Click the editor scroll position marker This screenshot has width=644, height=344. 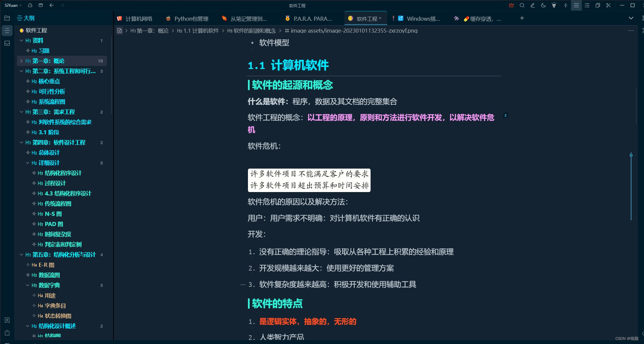tap(631, 155)
